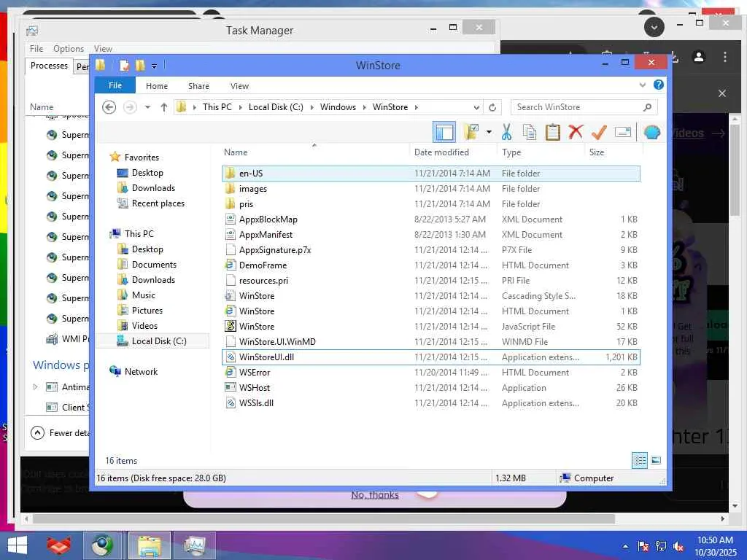The width and height of the screenshot is (747, 560).
Task: Select the en-US folder
Action: (x=430, y=174)
